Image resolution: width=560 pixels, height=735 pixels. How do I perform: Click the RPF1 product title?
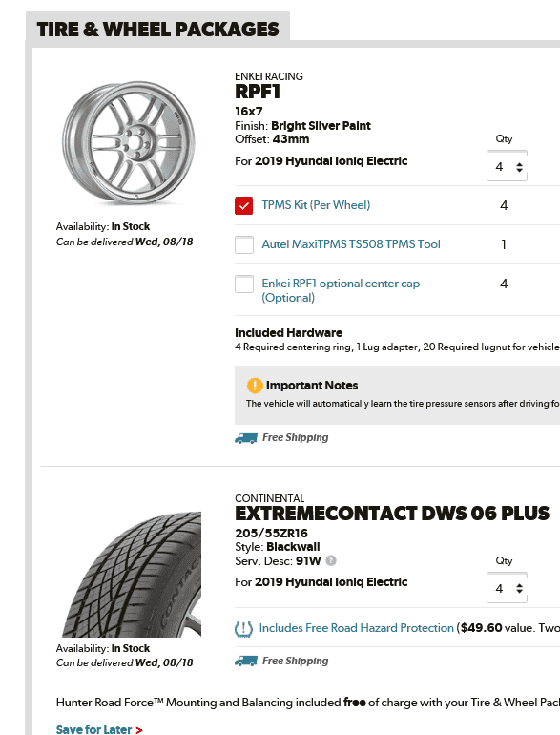click(258, 92)
